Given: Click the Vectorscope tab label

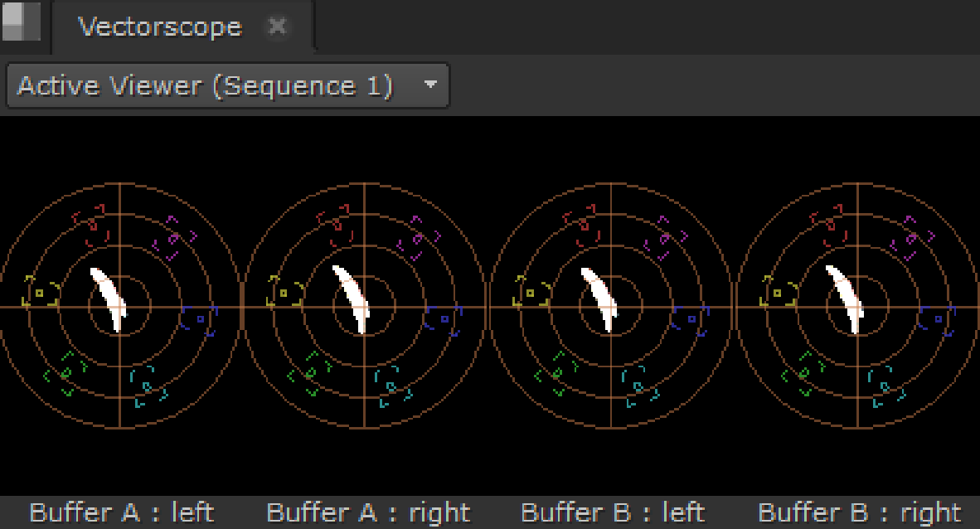Looking at the screenshot, I should pos(160,27).
